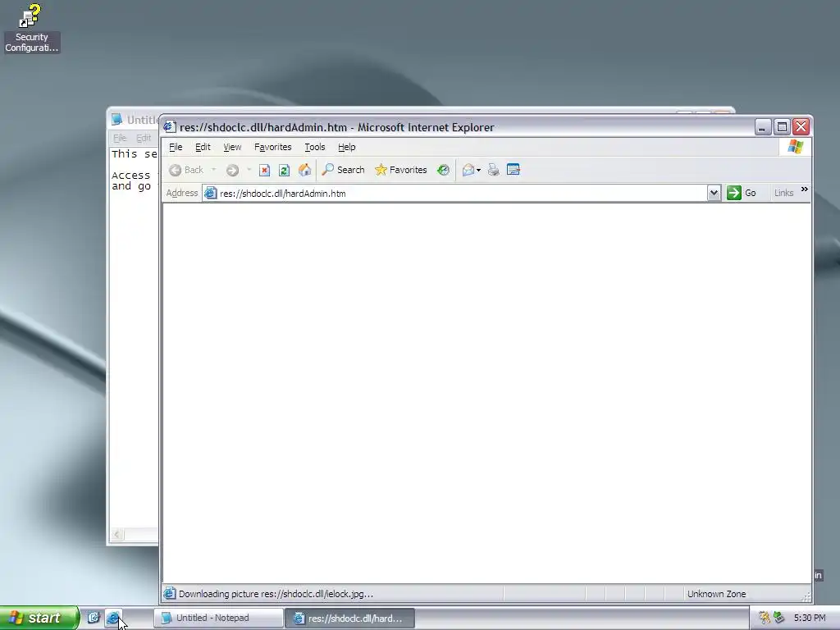This screenshot has height=630, width=840.
Task: Click the IE icon in the title bar
Action: click(170, 127)
